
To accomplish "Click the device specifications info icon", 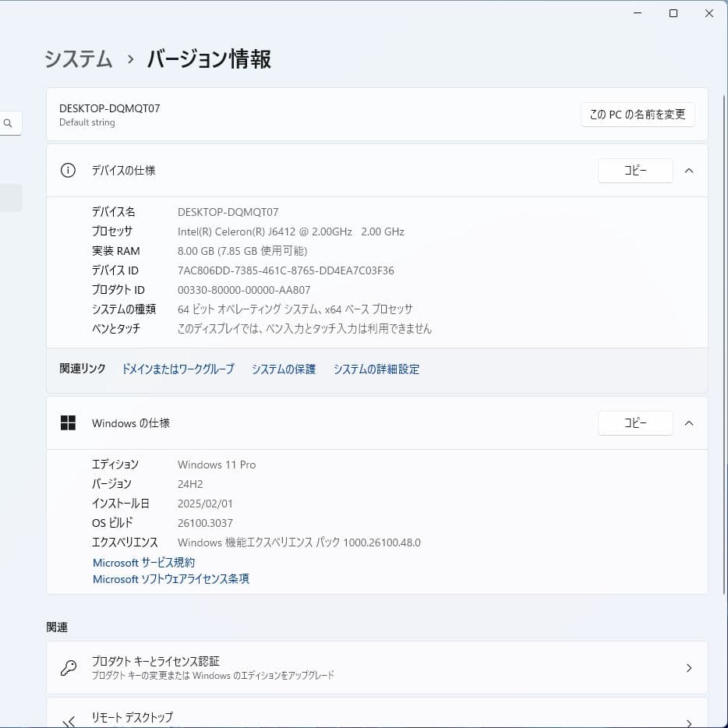I will [x=68, y=171].
